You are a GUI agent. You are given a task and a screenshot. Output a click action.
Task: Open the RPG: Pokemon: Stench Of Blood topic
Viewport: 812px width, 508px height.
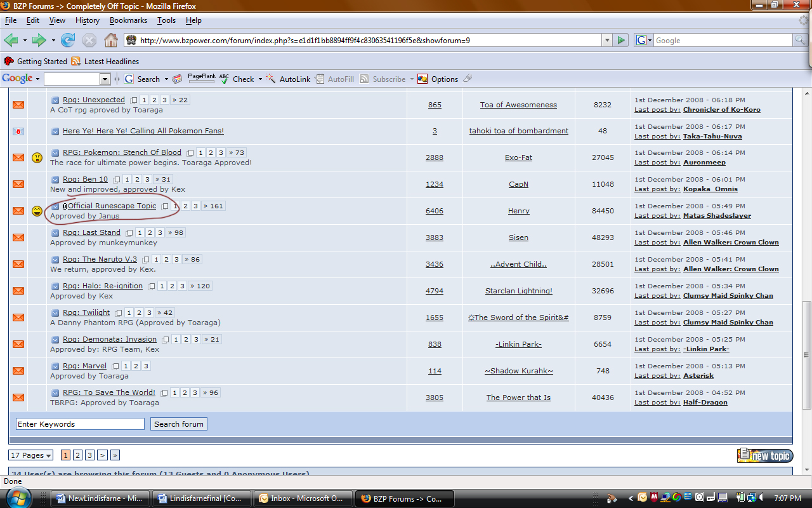point(122,152)
